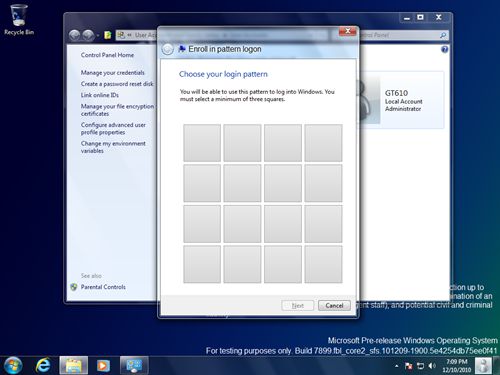Screen dimensions: 500x375
Task: Open Configure advanced user profile properties
Action: 113,129
